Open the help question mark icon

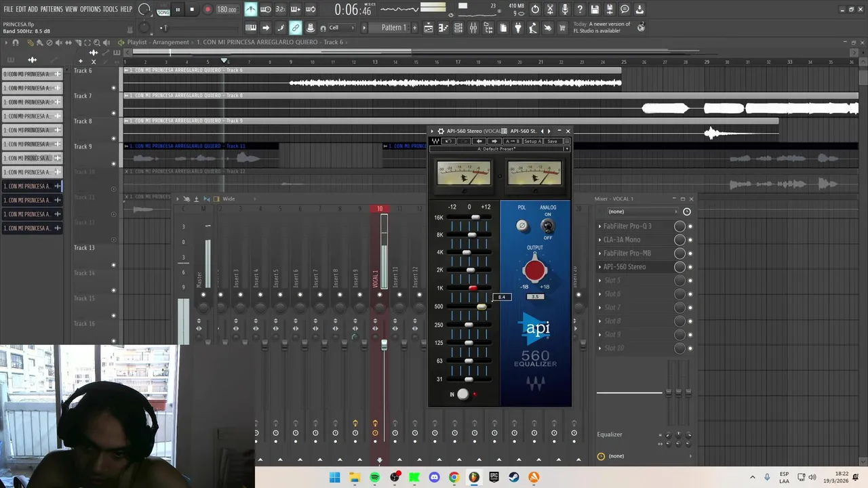580,9
